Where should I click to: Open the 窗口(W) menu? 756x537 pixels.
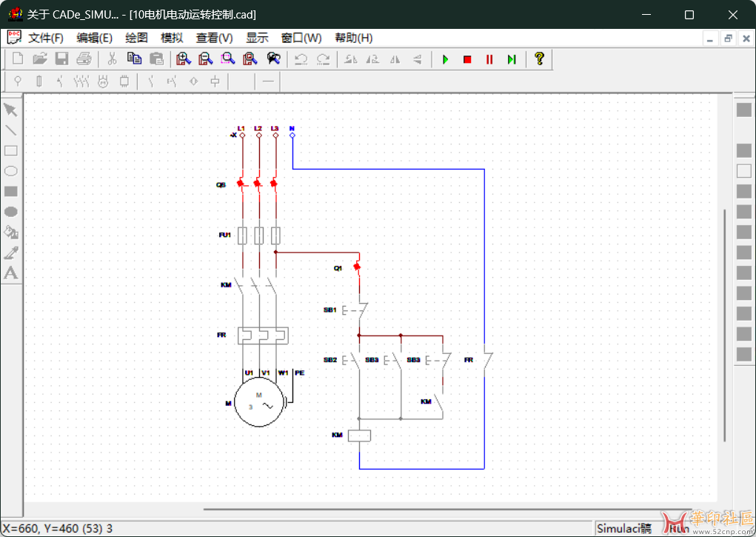301,38
